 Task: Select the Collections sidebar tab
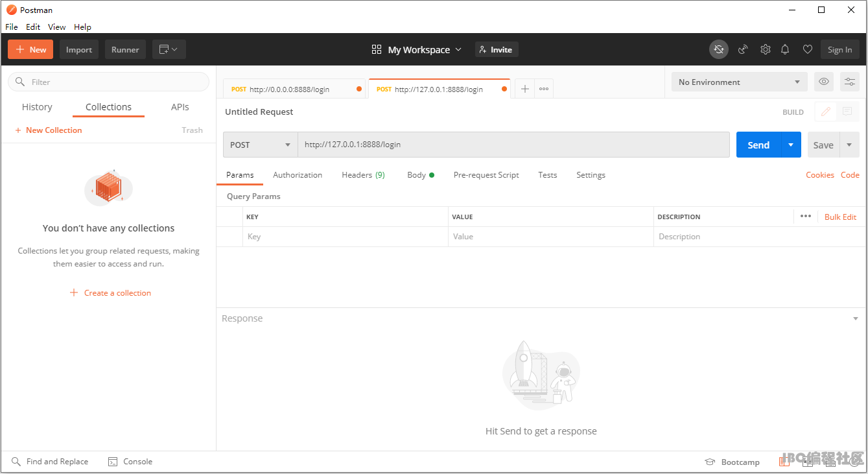pos(108,107)
